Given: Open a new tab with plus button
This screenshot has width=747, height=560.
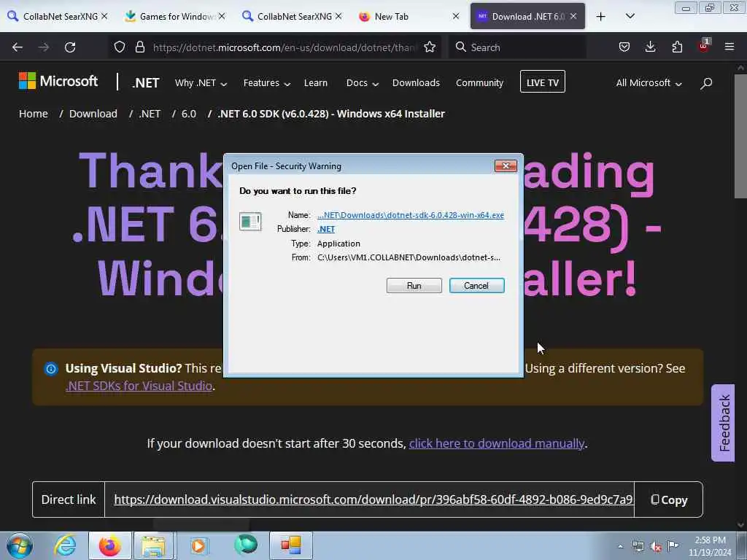Looking at the screenshot, I should pyautogui.click(x=601, y=17).
